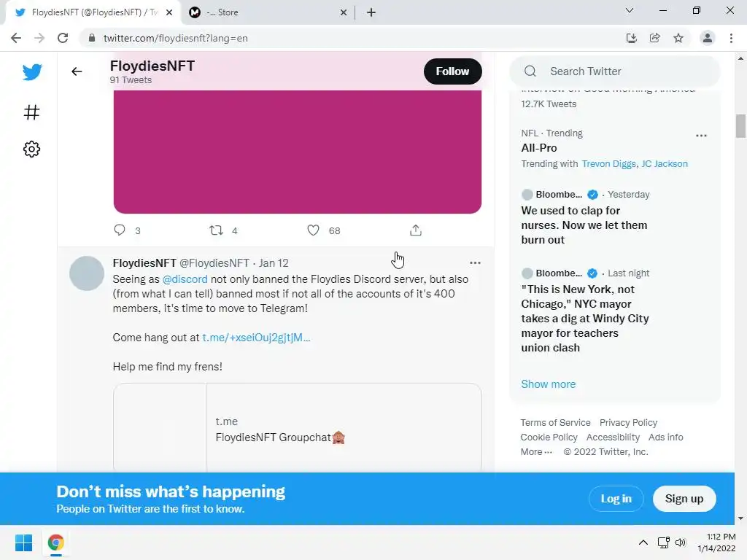
Task: Open the network icon in system tray
Action: (x=664, y=542)
